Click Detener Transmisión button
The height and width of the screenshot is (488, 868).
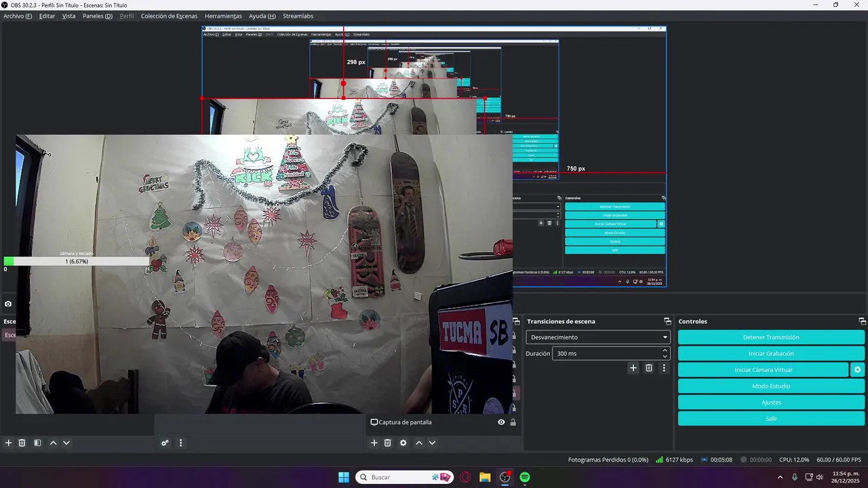(x=771, y=337)
